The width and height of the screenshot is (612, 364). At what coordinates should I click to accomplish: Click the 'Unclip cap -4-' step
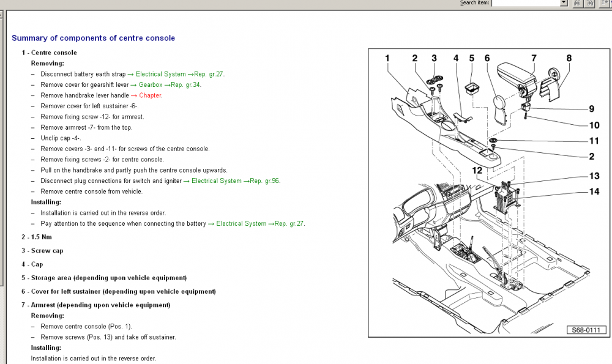click(x=61, y=138)
